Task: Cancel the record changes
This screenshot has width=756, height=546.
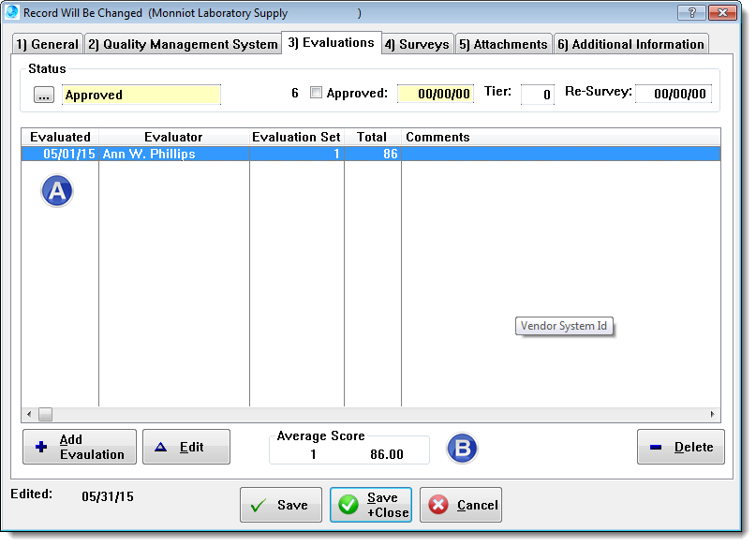Action: pos(460,505)
